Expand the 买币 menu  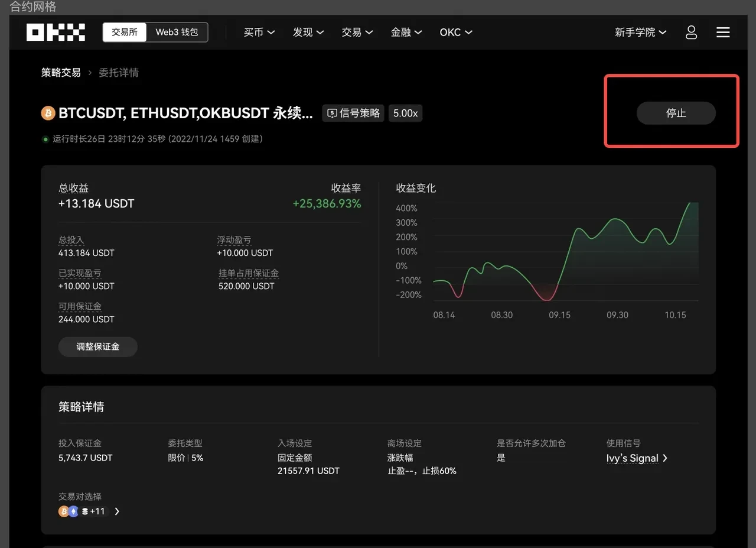tap(259, 32)
